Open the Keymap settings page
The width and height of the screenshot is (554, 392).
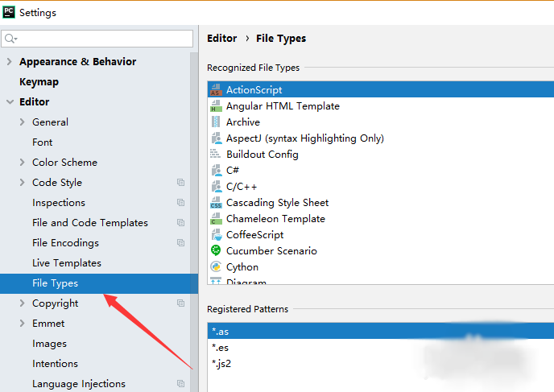tap(39, 82)
